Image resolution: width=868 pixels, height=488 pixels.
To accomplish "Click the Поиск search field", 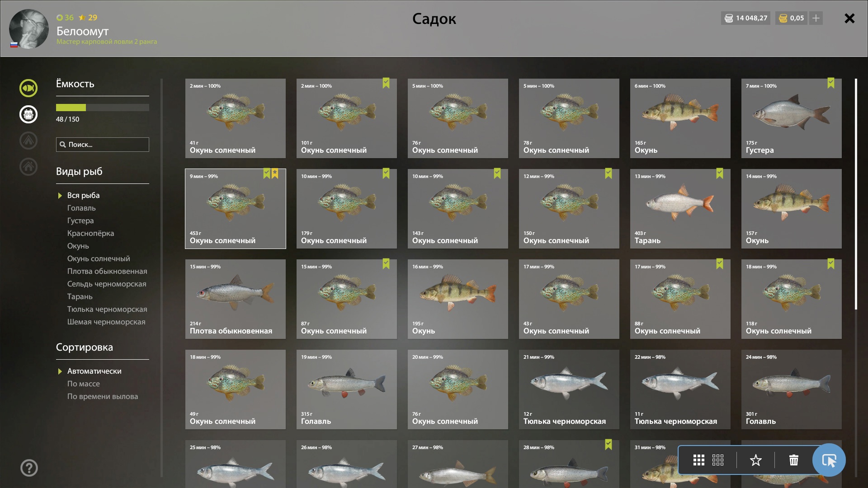I will click(103, 145).
